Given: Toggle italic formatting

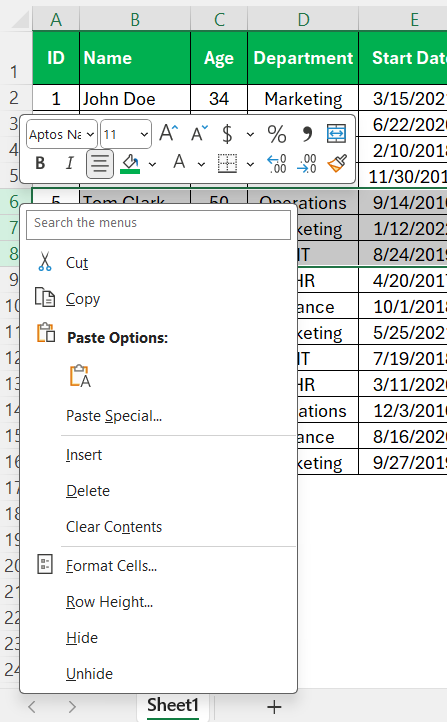Looking at the screenshot, I should 70,163.
